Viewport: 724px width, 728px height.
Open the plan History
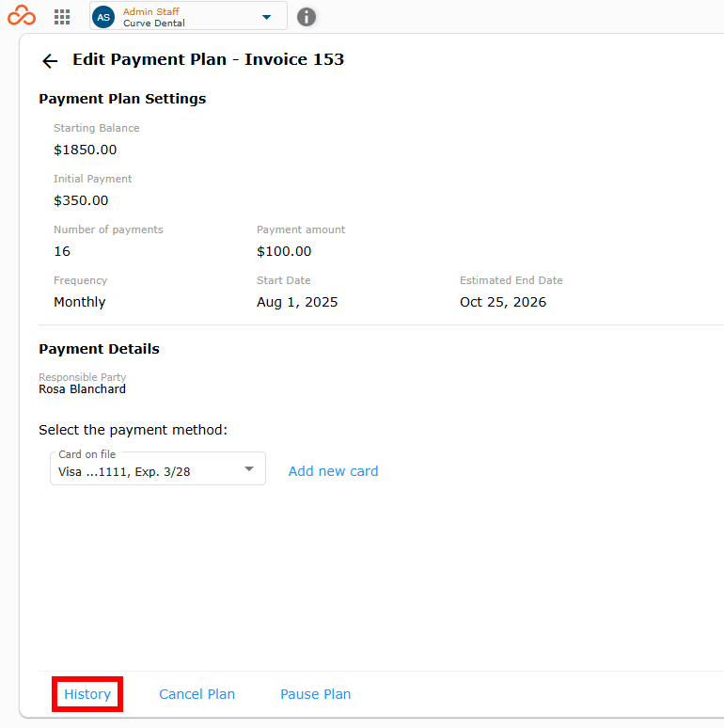(x=87, y=694)
